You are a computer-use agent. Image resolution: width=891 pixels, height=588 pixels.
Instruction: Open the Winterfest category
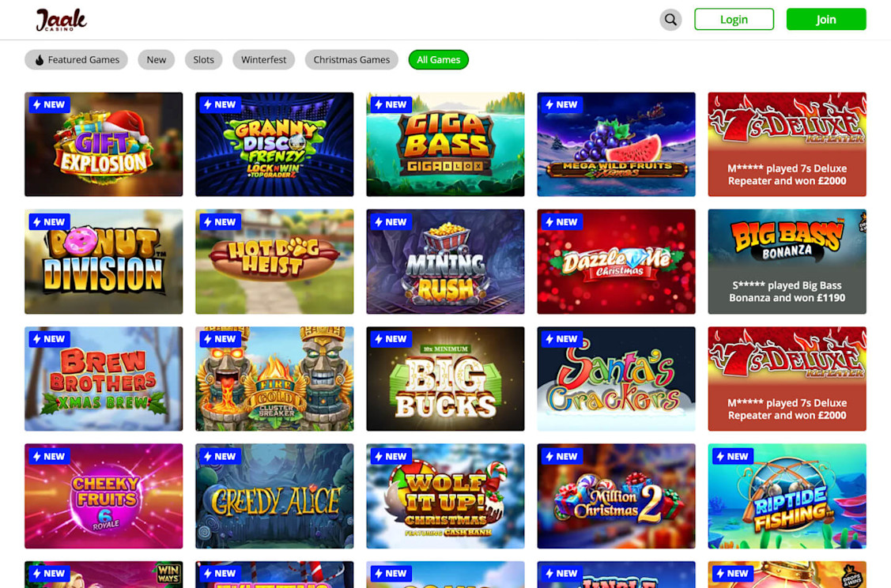click(x=264, y=59)
